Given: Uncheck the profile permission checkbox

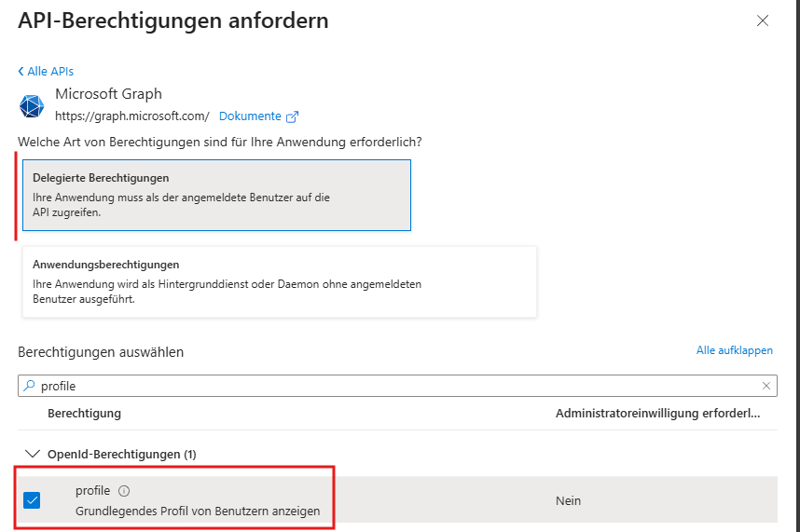Looking at the screenshot, I should coord(32,500).
